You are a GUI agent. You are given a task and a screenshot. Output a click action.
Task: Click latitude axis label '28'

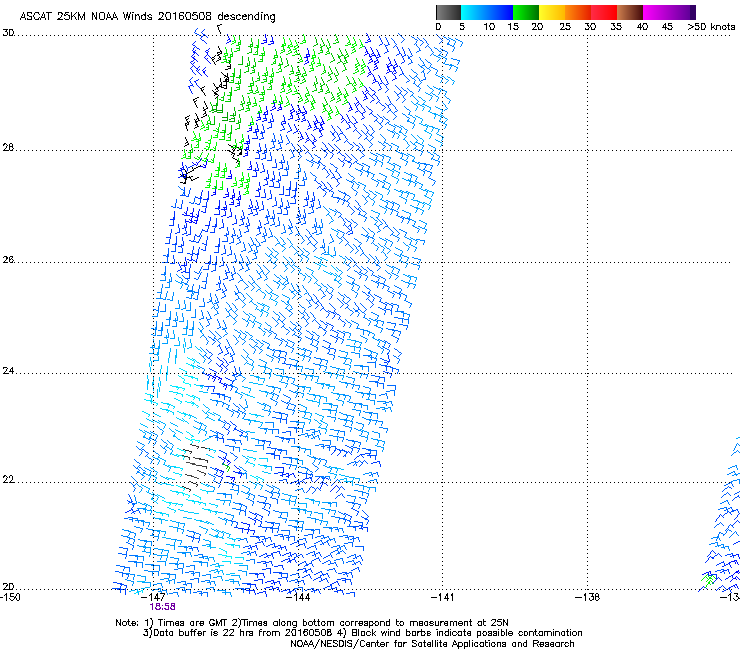[8, 148]
